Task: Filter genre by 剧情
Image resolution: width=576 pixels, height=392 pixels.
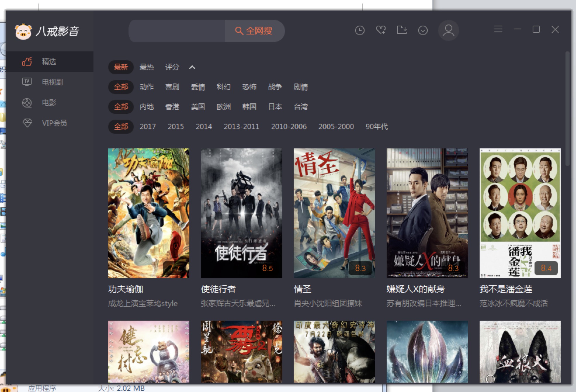Action: coord(301,87)
